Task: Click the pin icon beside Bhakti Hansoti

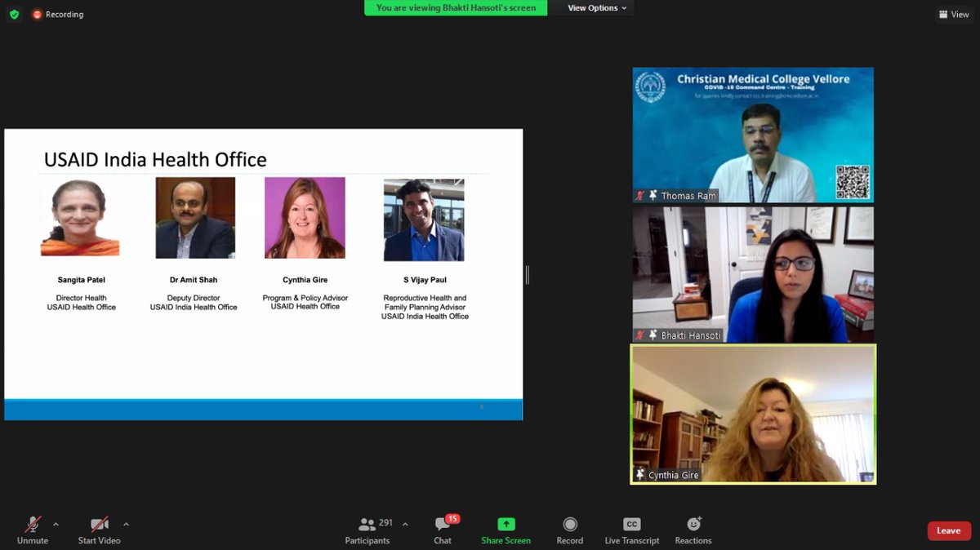Action: (653, 335)
